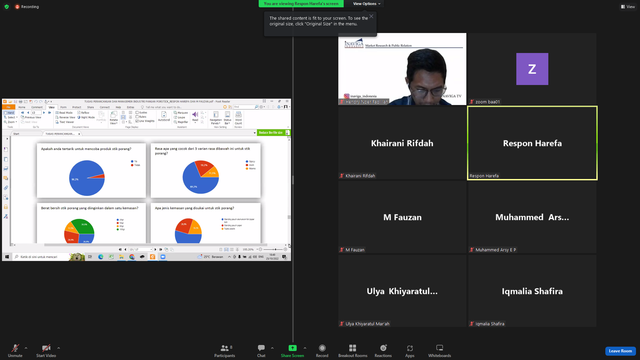Image resolution: width=640 pixels, height=360 pixels.
Task: Click Word Count in Foxit ribbon
Action: coord(238,118)
